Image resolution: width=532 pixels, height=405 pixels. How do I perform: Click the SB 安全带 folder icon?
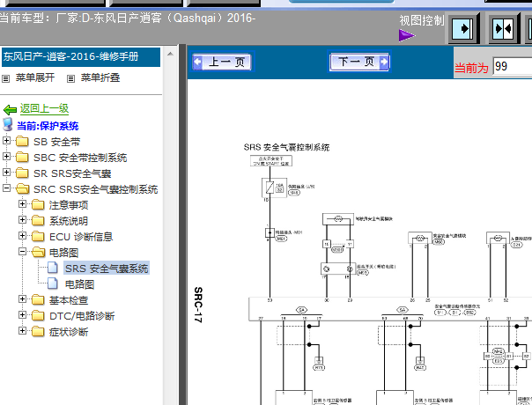point(22,141)
